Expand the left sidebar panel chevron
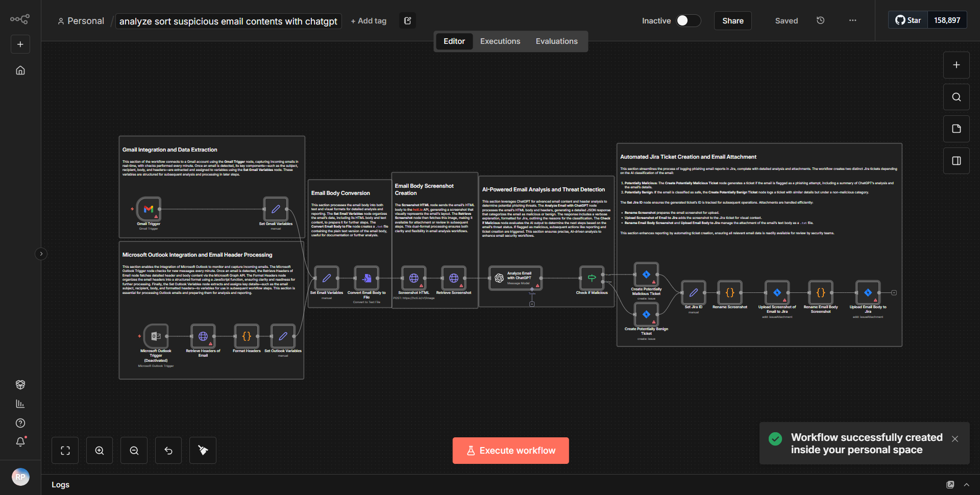The width and height of the screenshot is (980, 495). 41,254
